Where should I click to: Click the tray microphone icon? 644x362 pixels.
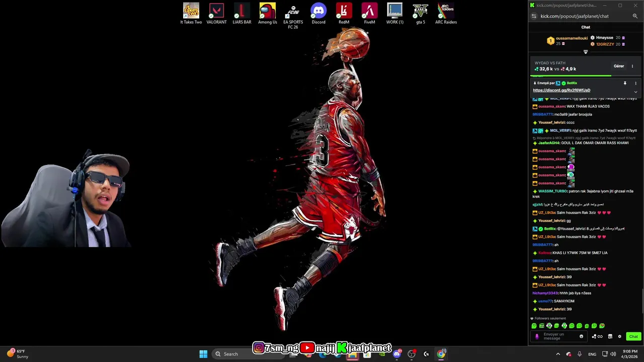coord(580,354)
